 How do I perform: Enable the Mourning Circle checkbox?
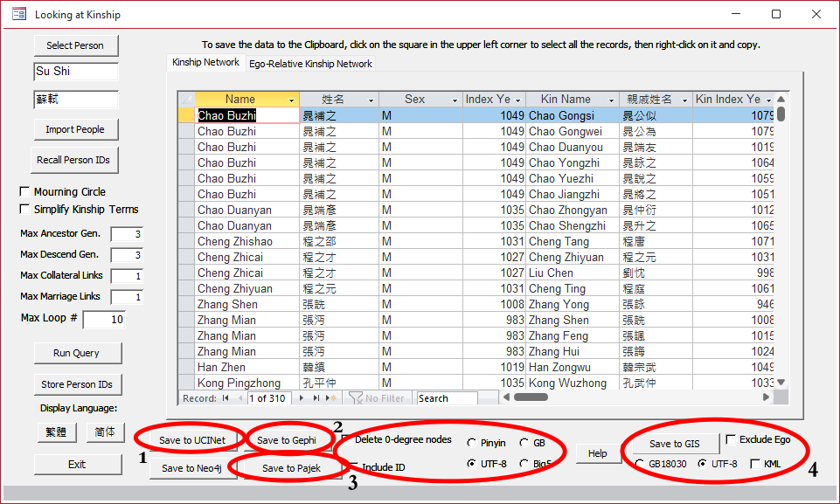[24, 192]
